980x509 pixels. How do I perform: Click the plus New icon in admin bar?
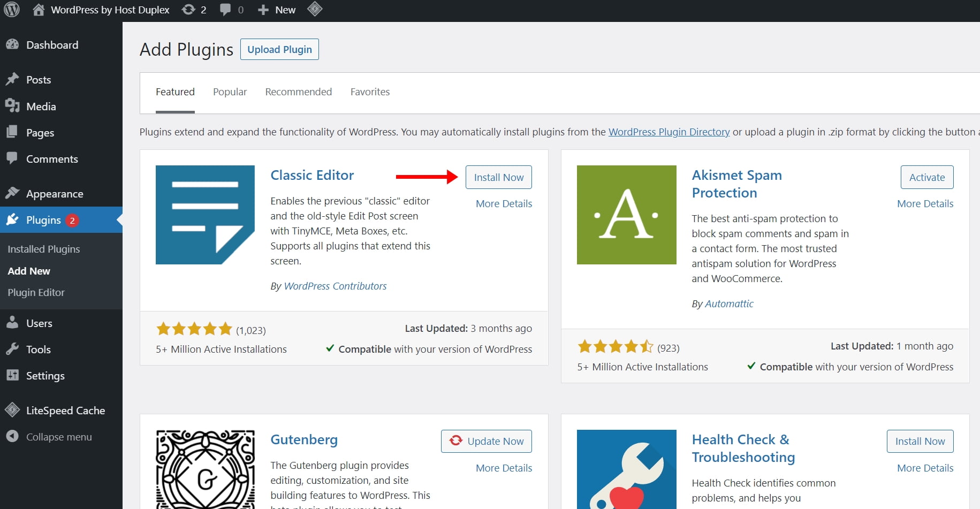pos(263,10)
